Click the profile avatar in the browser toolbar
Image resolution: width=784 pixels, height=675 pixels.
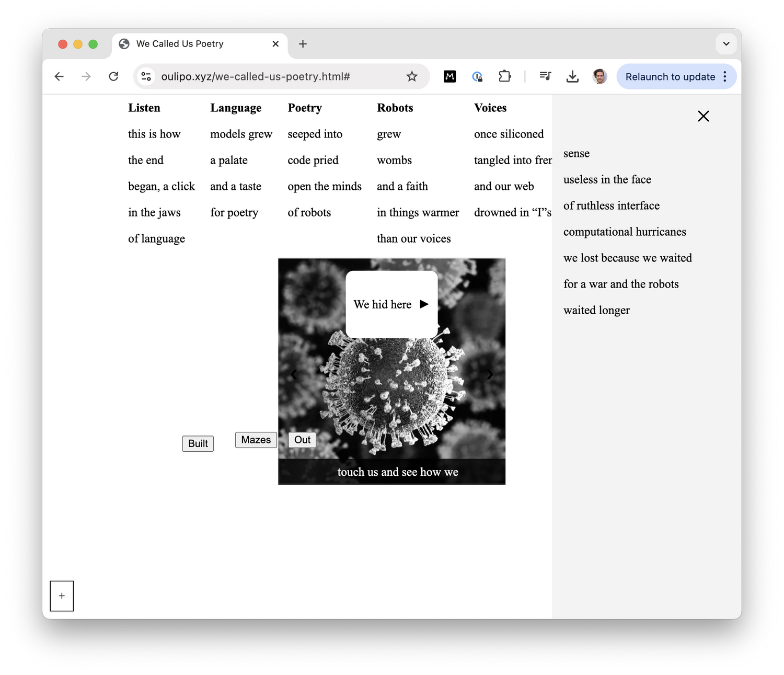click(x=599, y=76)
